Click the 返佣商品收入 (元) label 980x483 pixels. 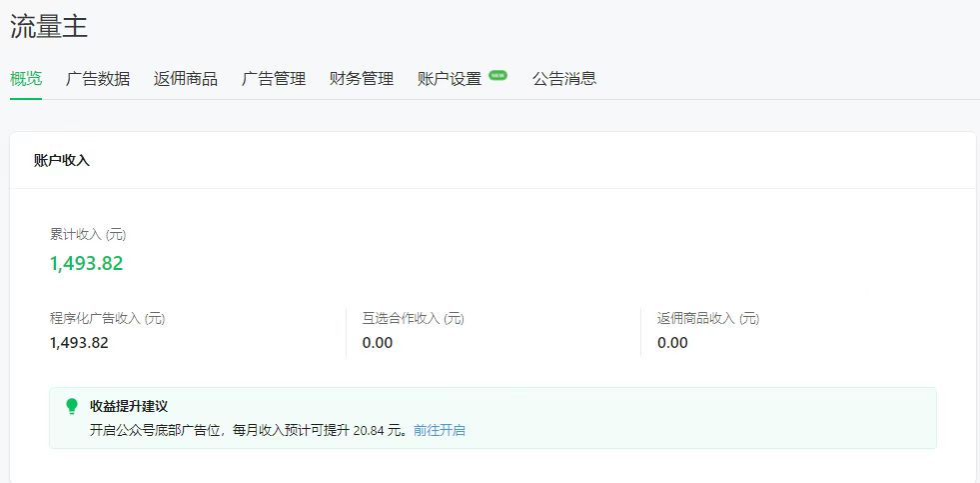708,318
